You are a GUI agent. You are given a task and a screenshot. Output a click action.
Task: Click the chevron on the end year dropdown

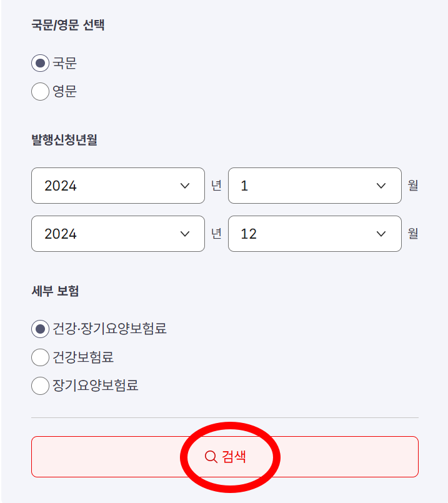pos(184,234)
